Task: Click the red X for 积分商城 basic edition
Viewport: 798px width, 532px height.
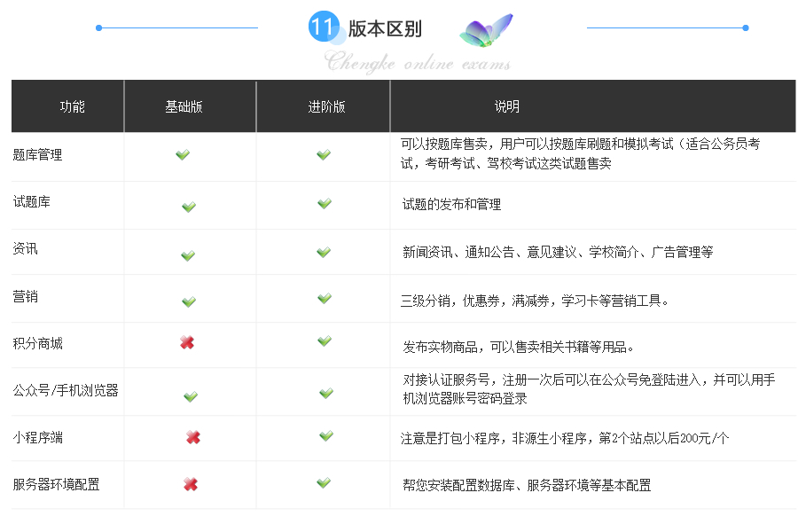Action: coord(187,342)
